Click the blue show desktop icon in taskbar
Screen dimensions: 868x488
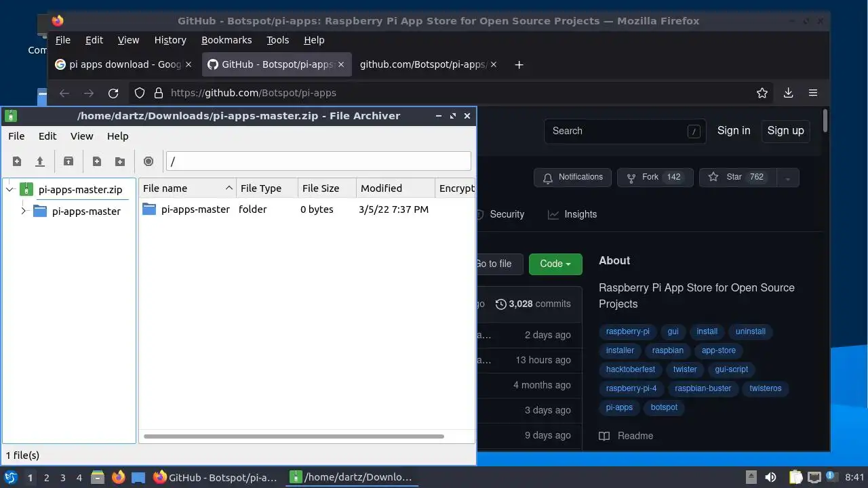pyautogui.click(x=138, y=478)
